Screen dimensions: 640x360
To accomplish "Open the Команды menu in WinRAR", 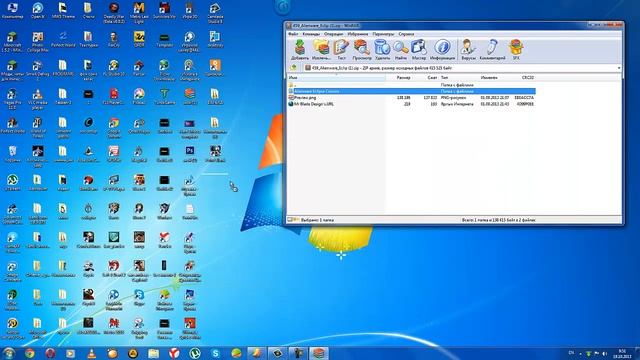I will (x=311, y=34).
